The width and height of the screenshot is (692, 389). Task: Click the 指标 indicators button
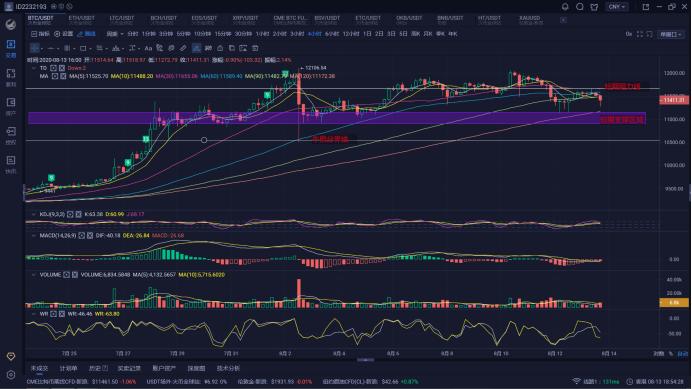coord(40,34)
